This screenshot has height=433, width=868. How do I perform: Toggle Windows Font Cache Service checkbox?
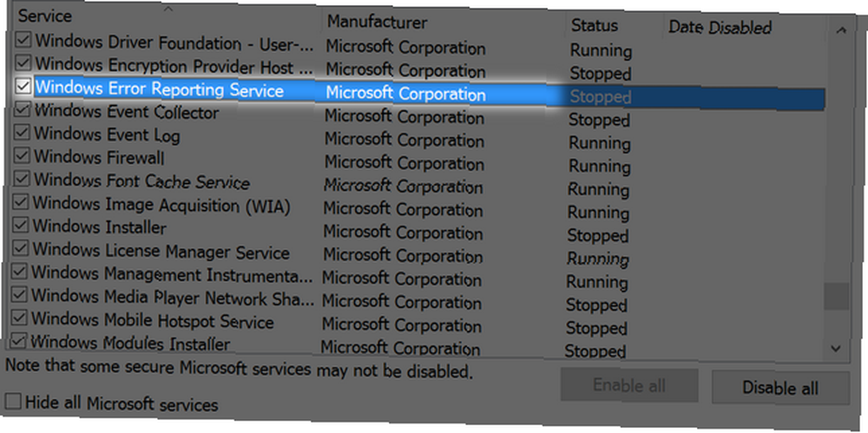22,179
